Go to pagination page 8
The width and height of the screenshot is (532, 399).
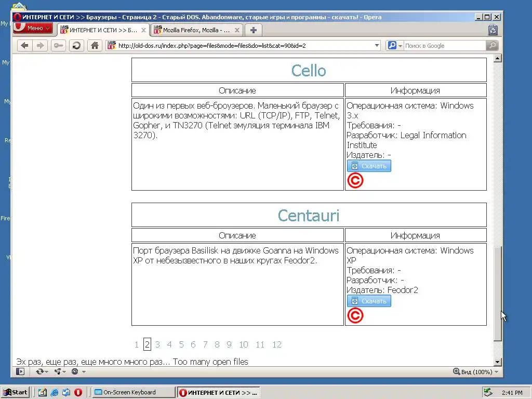[217, 344]
